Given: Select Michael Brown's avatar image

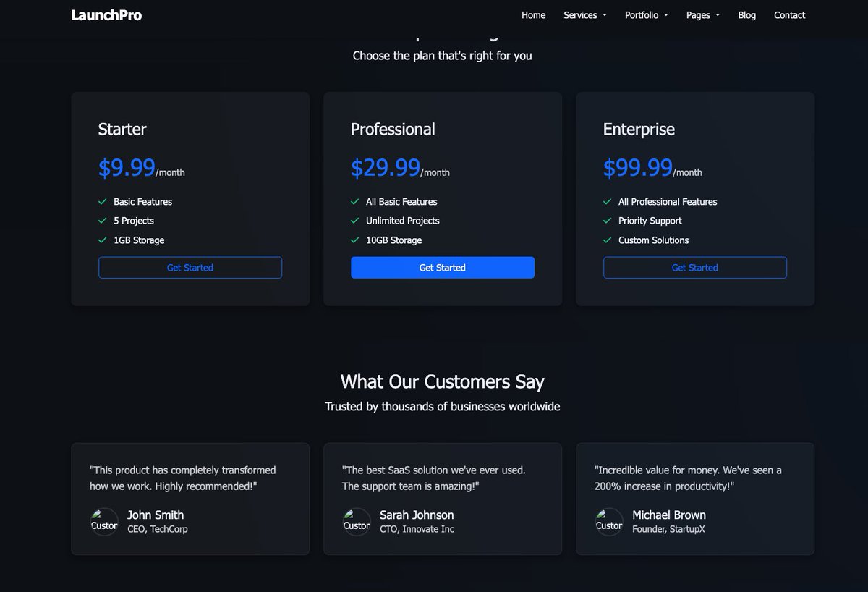Looking at the screenshot, I should [x=609, y=522].
